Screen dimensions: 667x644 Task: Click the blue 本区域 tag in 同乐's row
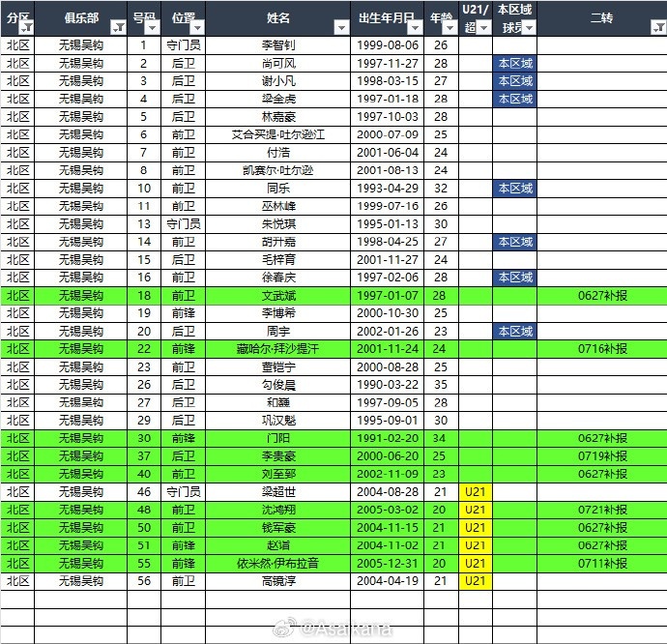point(515,189)
